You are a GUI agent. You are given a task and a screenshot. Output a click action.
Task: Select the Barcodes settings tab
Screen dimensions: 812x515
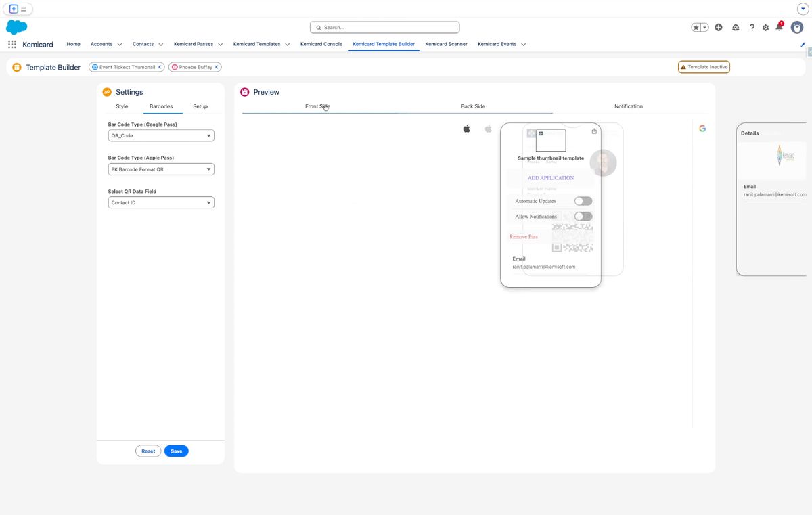(161, 106)
